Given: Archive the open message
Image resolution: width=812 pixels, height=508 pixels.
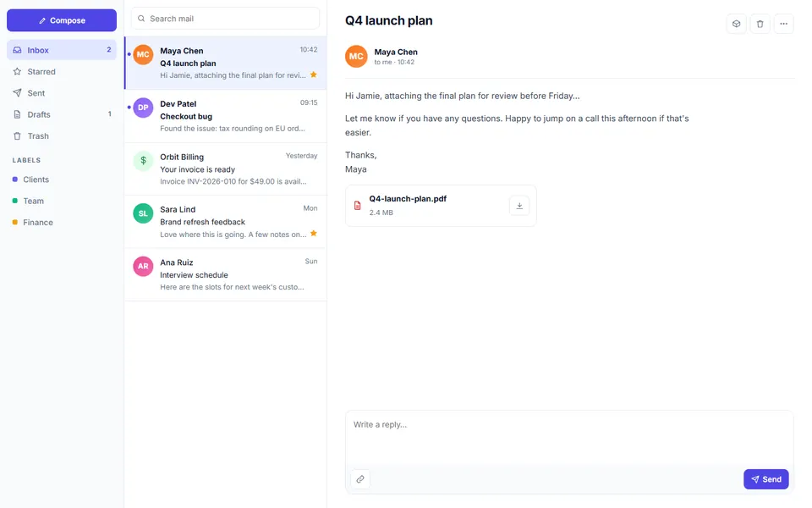Looking at the screenshot, I should (737, 24).
